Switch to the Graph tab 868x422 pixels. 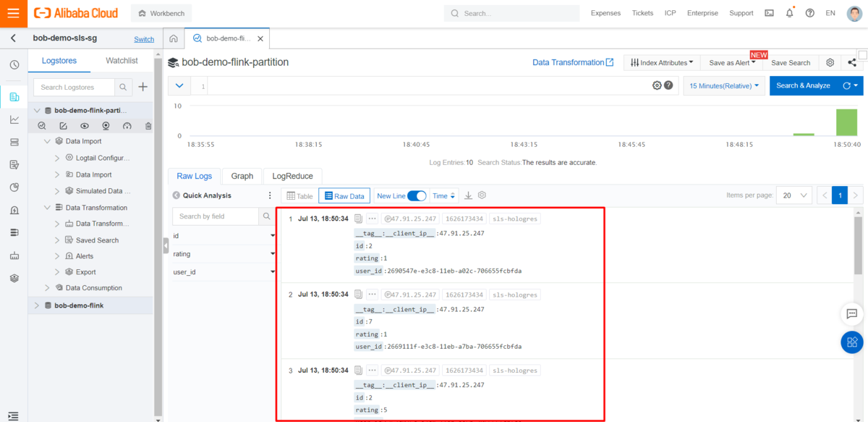(x=242, y=176)
